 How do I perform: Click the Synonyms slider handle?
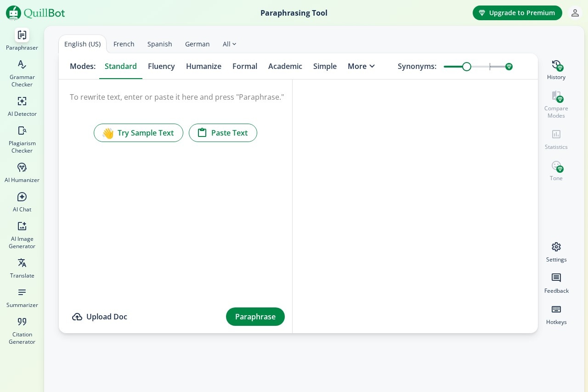point(467,67)
